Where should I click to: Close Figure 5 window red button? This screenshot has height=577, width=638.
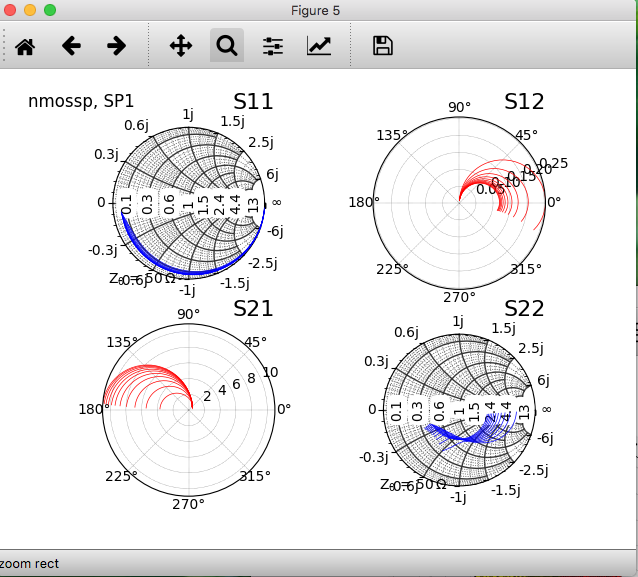(9, 10)
